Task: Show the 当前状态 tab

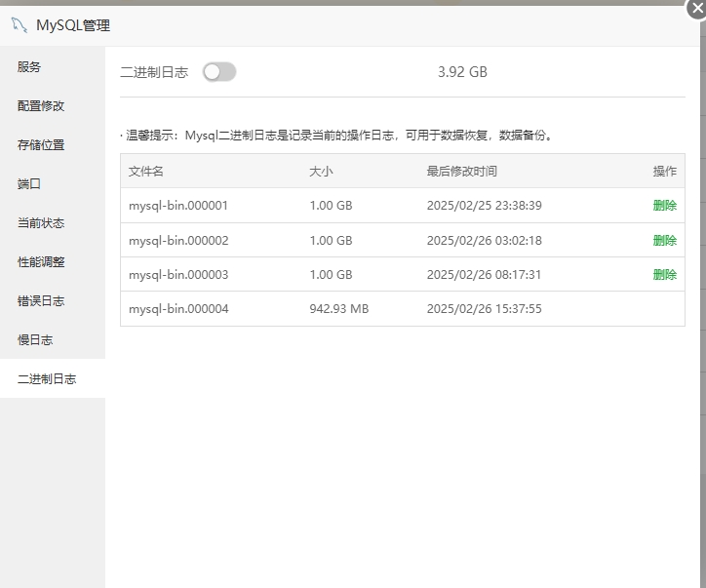Action: pos(53,223)
